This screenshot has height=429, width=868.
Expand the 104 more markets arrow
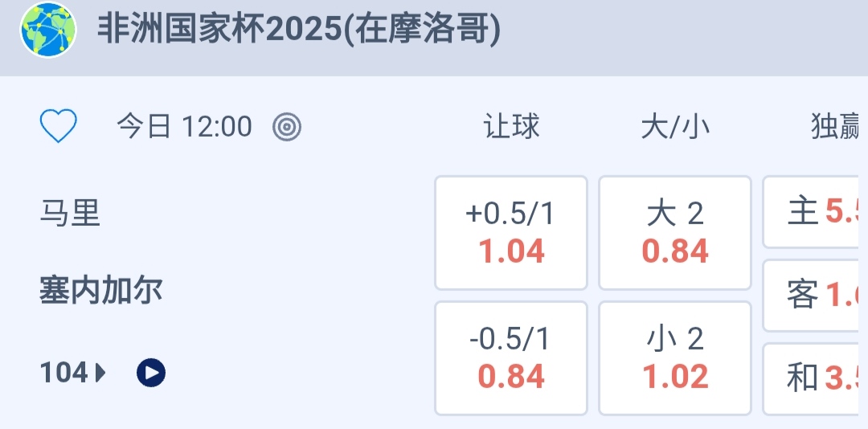100,373
